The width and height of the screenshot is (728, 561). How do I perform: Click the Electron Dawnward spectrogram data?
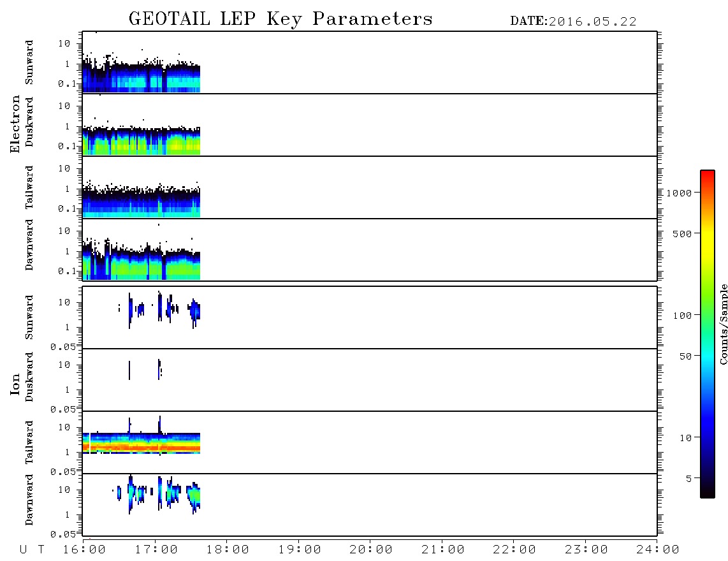(141, 263)
